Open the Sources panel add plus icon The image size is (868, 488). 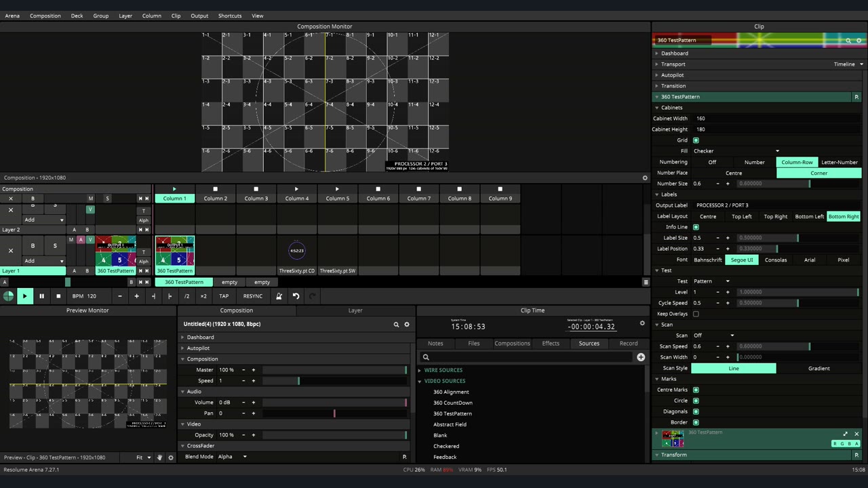641,357
